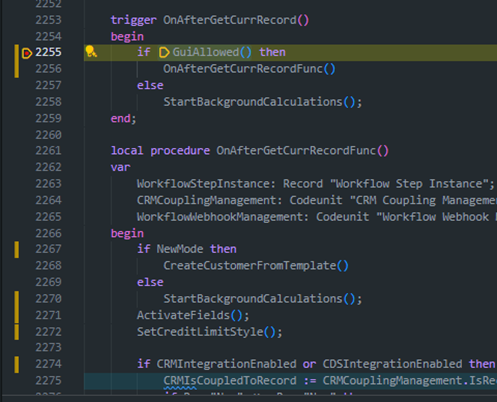This screenshot has height=402, width=497.
Task: Click CDSIntegrationEnabled on line 2274
Action: coord(392,364)
